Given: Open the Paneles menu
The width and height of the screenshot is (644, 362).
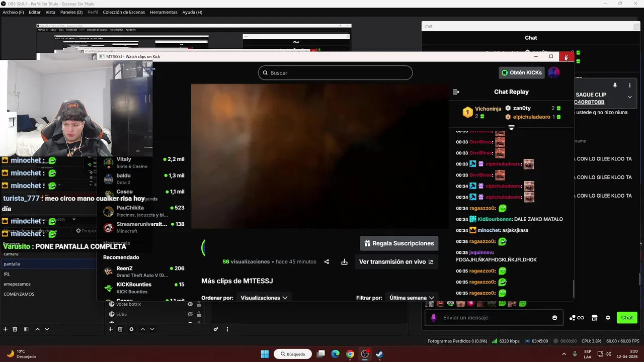Looking at the screenshot, I should pos(71,12).
